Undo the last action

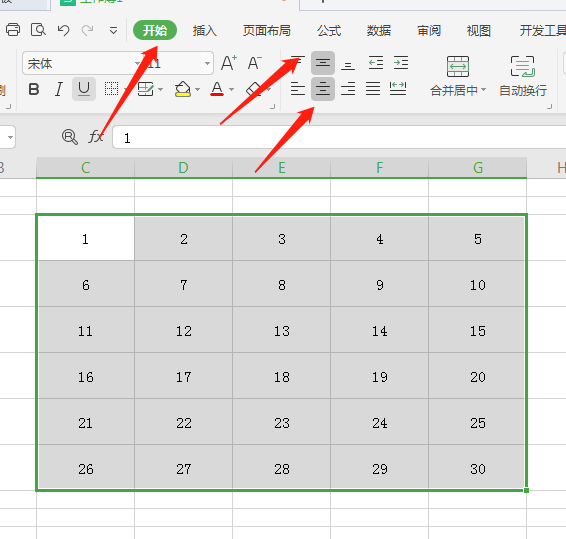[64, 30]
